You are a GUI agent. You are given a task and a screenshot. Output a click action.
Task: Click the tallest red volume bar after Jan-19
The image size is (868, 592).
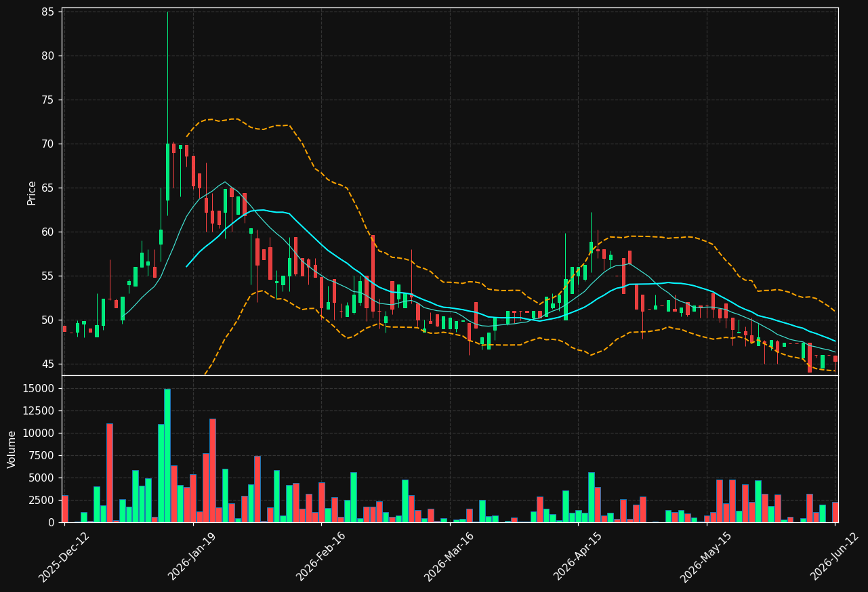click(x=213, y=470)
